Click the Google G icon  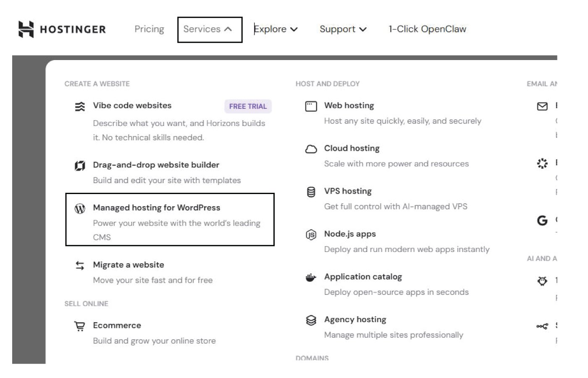point(543,220)
